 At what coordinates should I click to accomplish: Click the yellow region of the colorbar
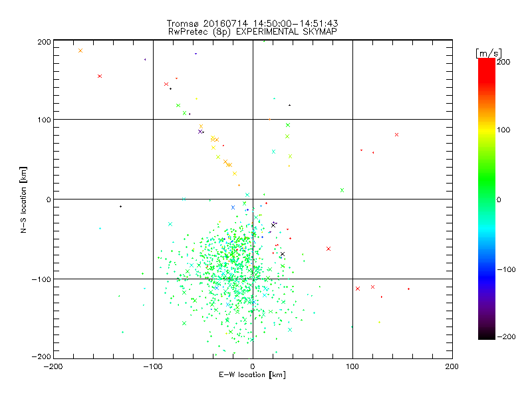(487, 130)
